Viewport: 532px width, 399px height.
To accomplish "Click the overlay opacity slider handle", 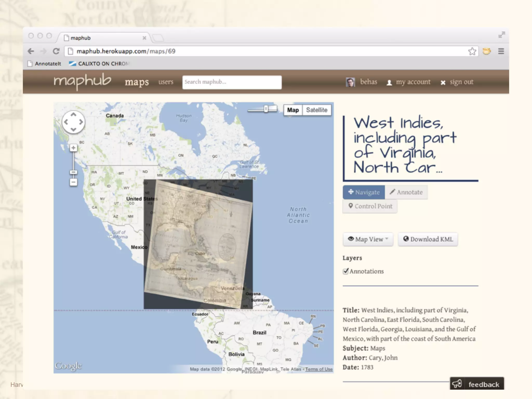I will [x=266, y=109].
